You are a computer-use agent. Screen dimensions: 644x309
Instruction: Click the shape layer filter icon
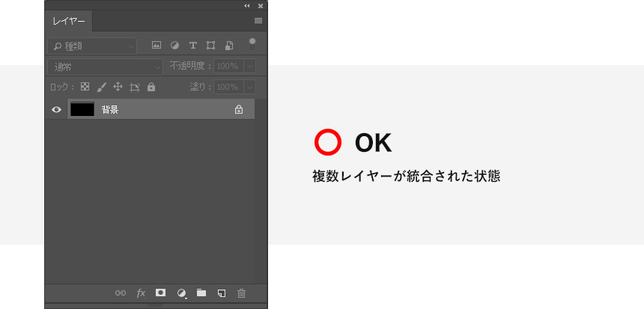(211, 45)
